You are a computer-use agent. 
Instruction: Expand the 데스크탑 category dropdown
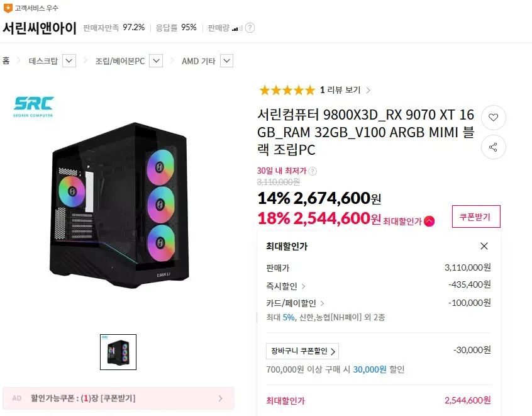pyautogui.click(x=69, y=61)
